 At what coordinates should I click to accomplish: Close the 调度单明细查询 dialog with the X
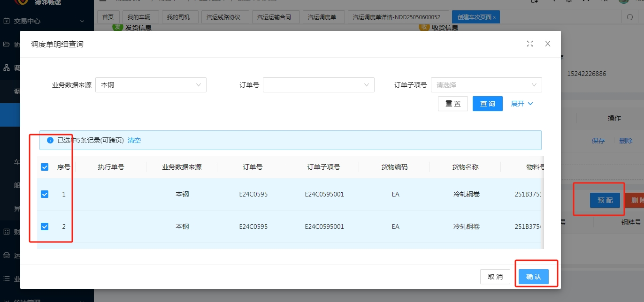[x=547, y=44]
